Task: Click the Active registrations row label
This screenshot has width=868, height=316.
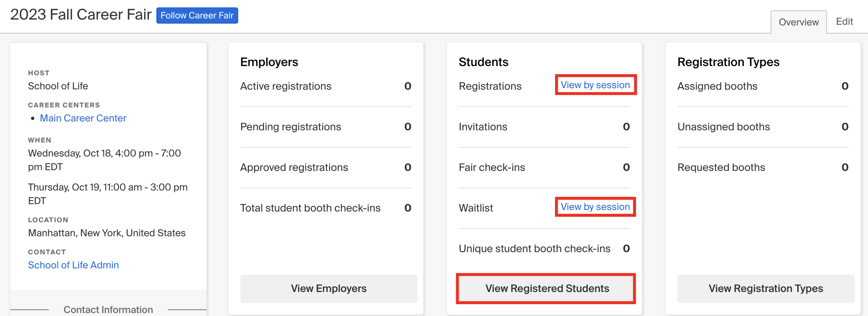Action: click(286, 86)
